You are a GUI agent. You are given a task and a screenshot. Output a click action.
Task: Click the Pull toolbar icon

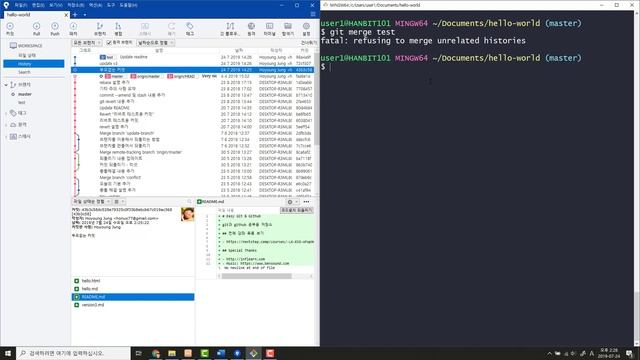tap(36, 29)
